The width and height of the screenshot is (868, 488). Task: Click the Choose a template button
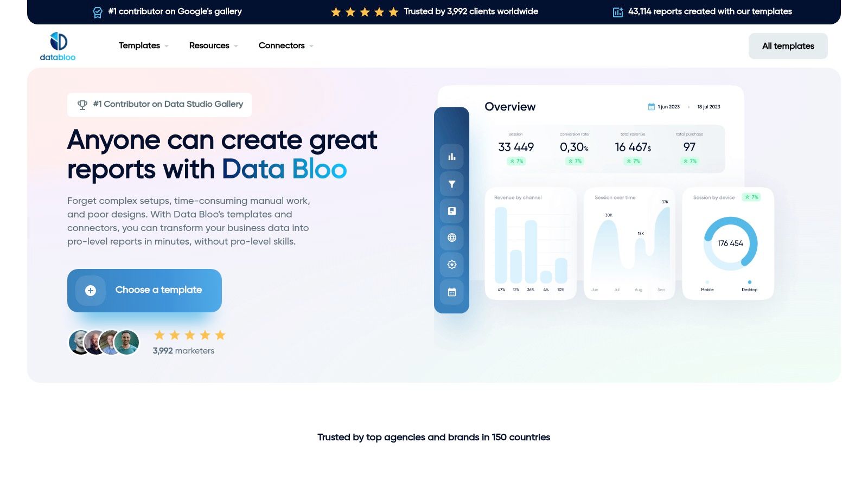144,291
